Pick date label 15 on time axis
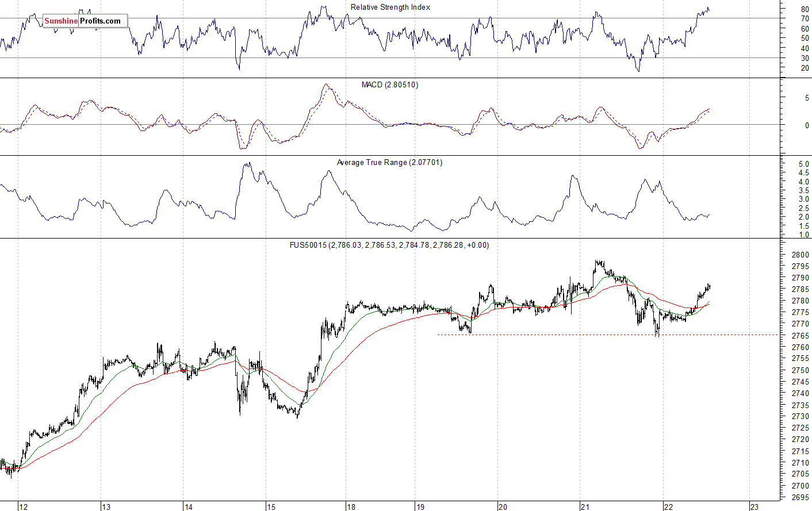This screenshot has height=511, width=812. point(271,507)
